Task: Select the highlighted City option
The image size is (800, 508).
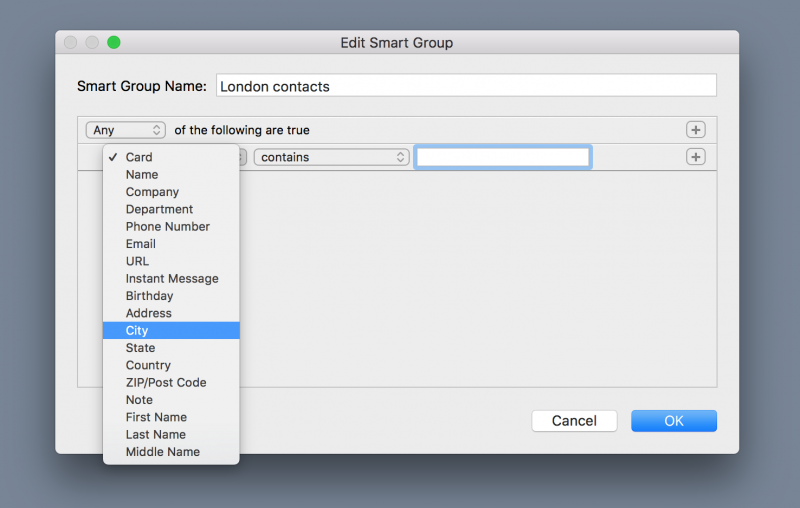Action: (171, 331)
